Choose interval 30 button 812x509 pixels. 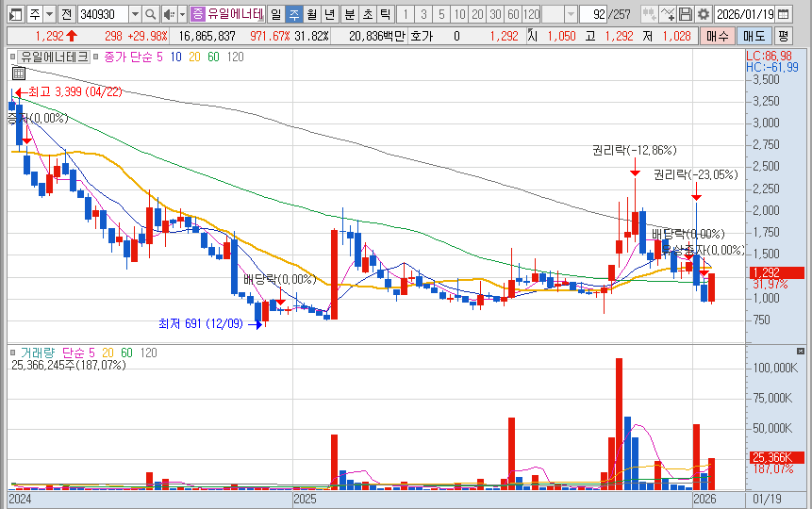click(x=495, y=14)
